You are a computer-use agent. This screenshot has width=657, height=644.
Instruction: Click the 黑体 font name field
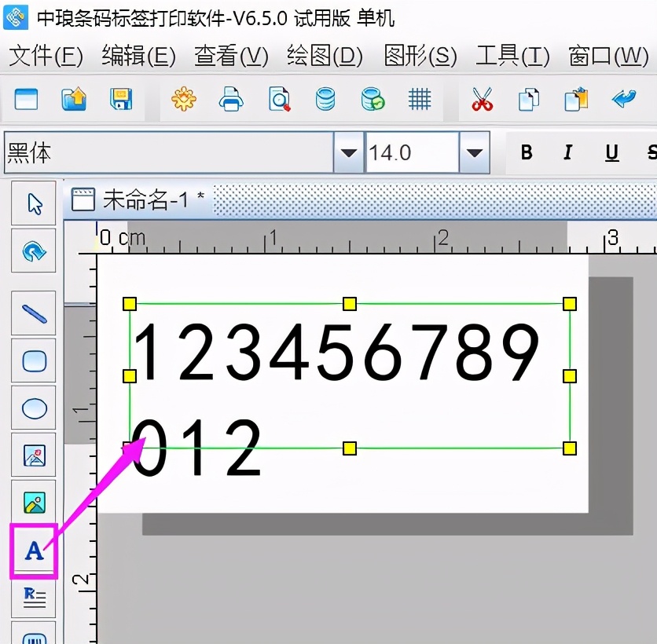169,152
